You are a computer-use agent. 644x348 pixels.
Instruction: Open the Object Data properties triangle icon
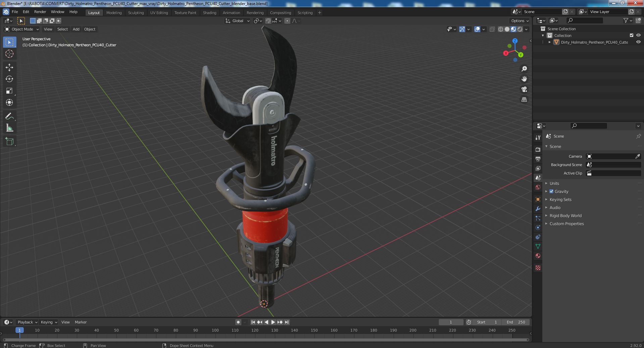538,246
